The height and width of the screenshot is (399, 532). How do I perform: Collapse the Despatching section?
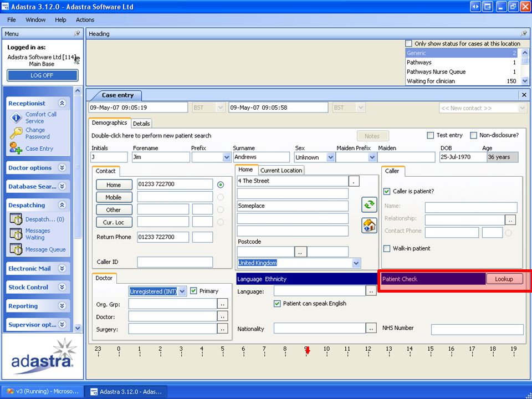62,205
